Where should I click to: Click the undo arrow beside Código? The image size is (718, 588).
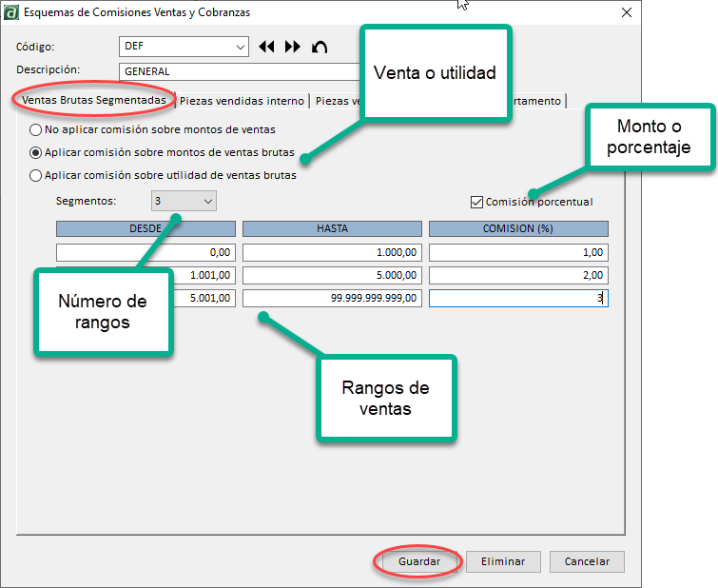(320, 47)
